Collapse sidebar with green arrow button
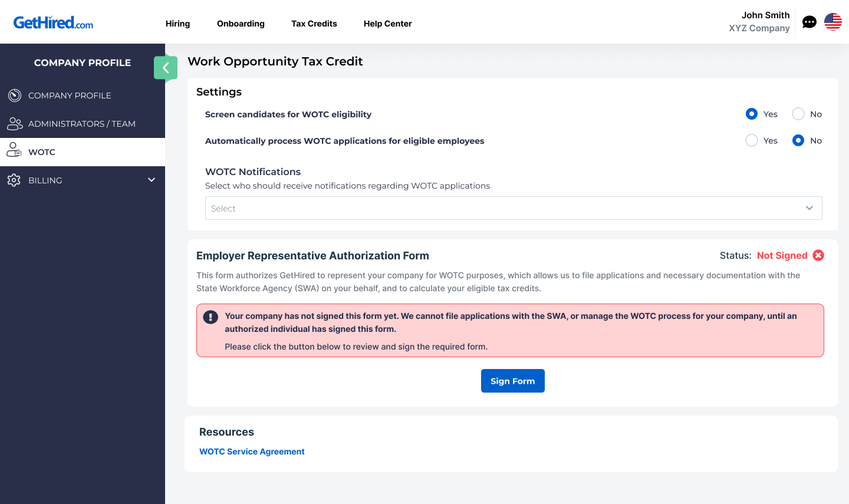This screenshot has width=849, height=504. click(x=165, y=68)
